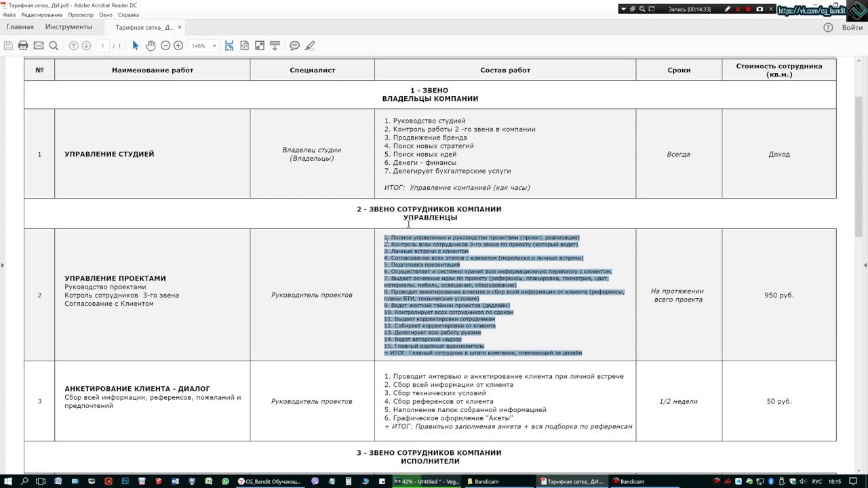Activate the Hand pan tool

(x=151, y=45)
